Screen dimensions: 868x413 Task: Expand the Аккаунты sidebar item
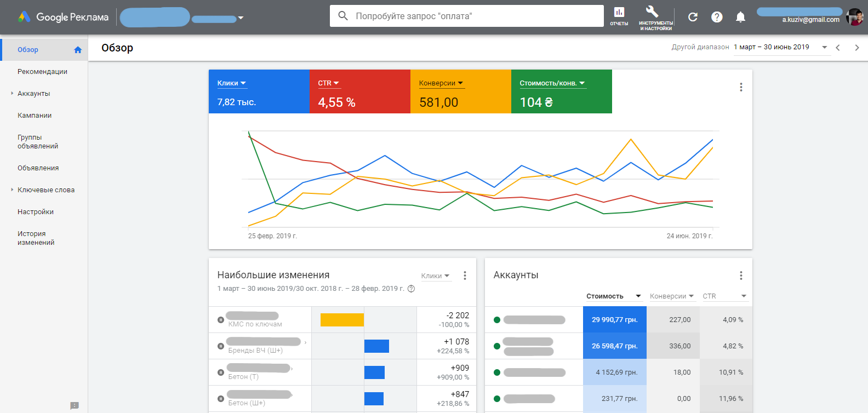[x=12, y=93]
